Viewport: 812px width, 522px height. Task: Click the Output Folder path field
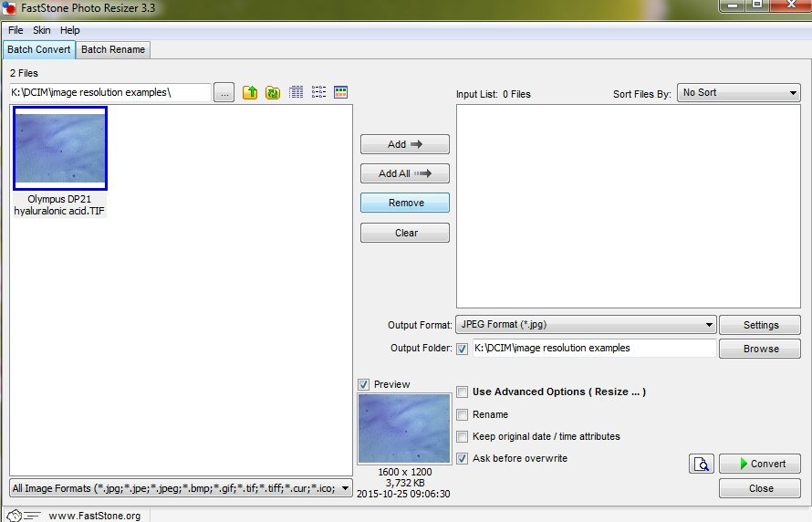tap(594, 348)
